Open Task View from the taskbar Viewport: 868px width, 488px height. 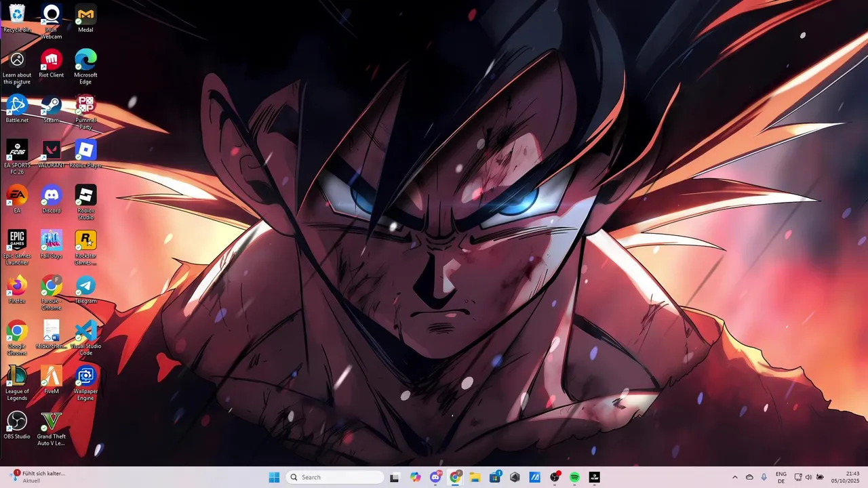[395, 477]
